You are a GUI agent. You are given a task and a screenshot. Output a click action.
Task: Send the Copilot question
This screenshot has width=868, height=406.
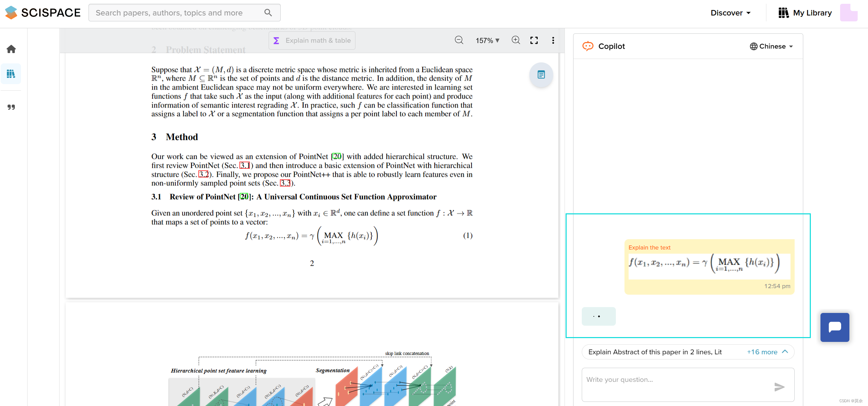point(779,387)
